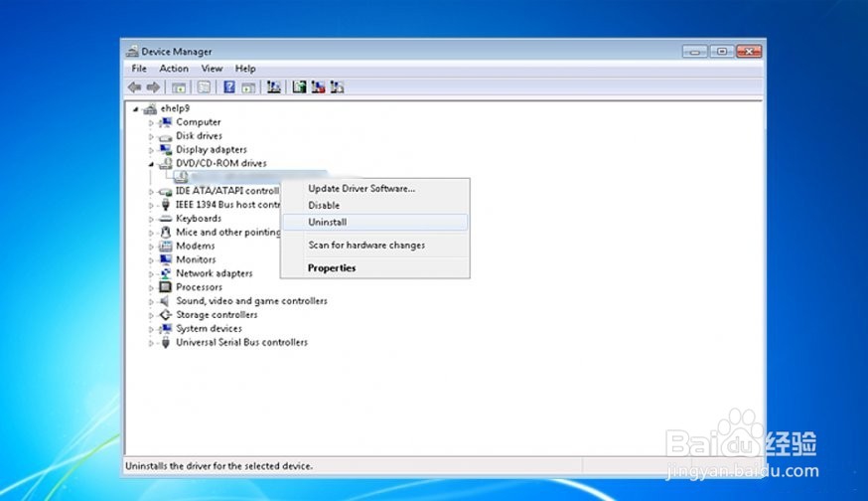868x501 pixels.
Task: Click the green Update Driver toolbar icon
Action: (x=299, y=87)
